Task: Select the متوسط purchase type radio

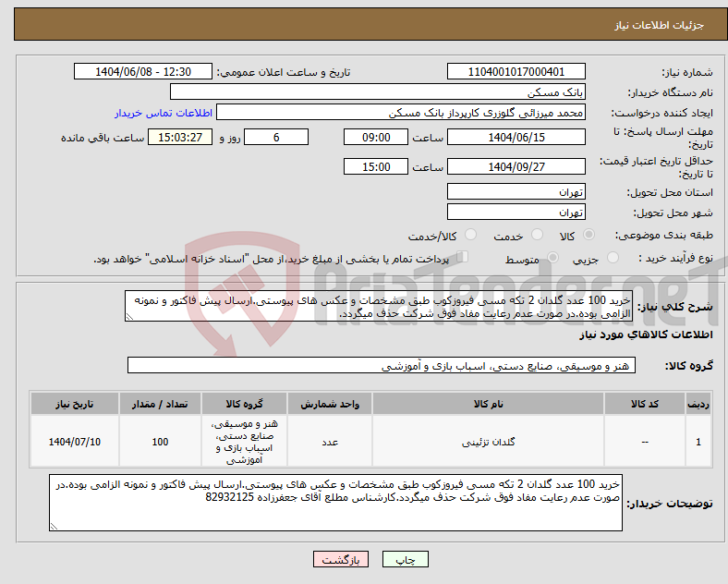Action: click(x=552, y=257)
